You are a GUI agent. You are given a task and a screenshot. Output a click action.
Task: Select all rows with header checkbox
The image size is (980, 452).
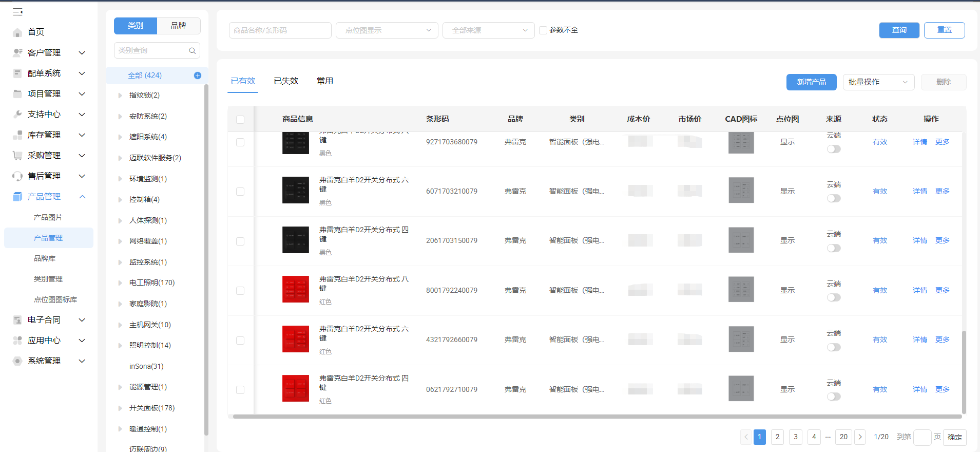240,120
